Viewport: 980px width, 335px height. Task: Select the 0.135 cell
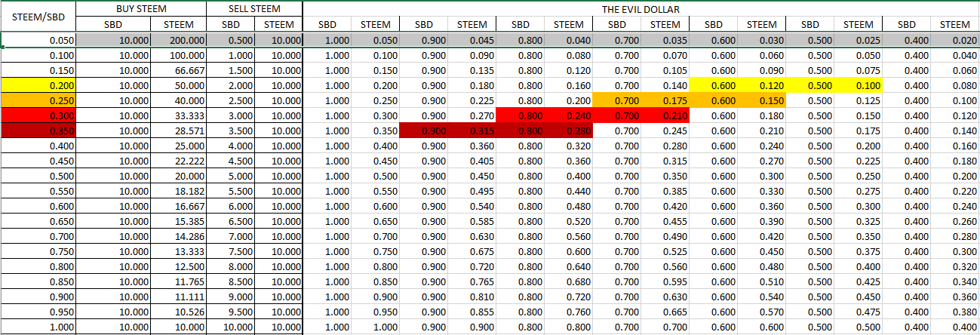pos(472,70)
